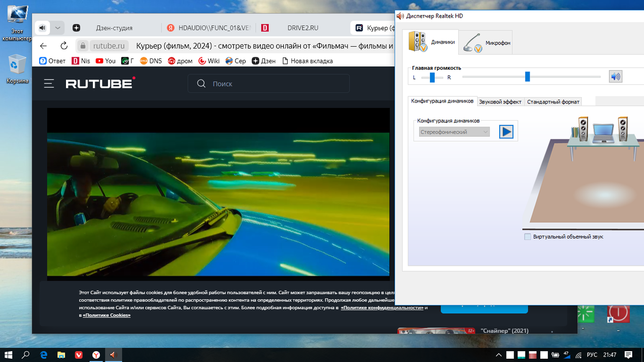This screenshot has width=644, height=362.
Task: Go back with browser back arrow
Action: click(x=43, y=46)
